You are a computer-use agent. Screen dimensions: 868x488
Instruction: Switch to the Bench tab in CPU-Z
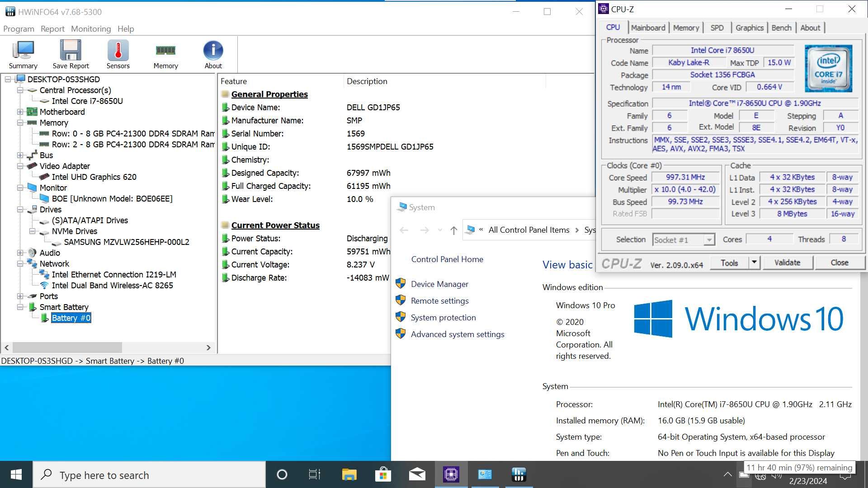[x=781, y=28]
